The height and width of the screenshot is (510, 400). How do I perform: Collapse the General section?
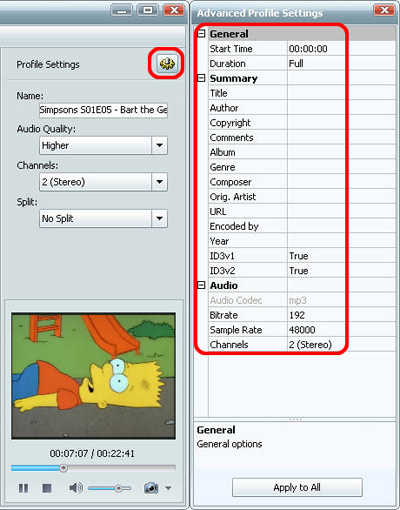coord(201,34)
